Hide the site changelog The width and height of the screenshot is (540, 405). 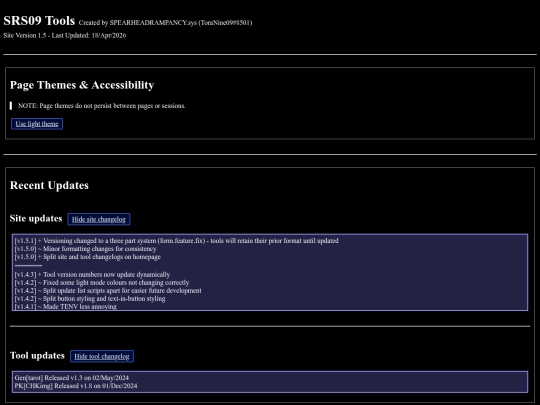point(99,219)
